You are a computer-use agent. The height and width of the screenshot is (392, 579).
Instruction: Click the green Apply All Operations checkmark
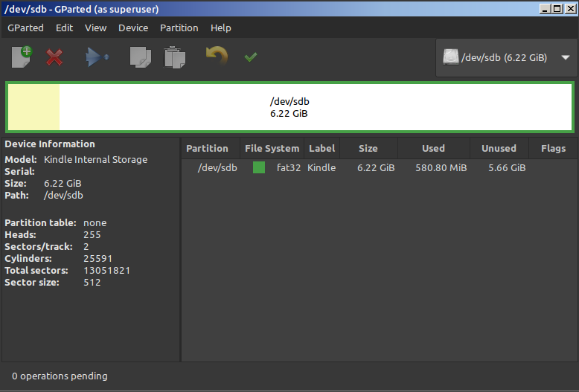pyautogui.click(x=251, y=57)
